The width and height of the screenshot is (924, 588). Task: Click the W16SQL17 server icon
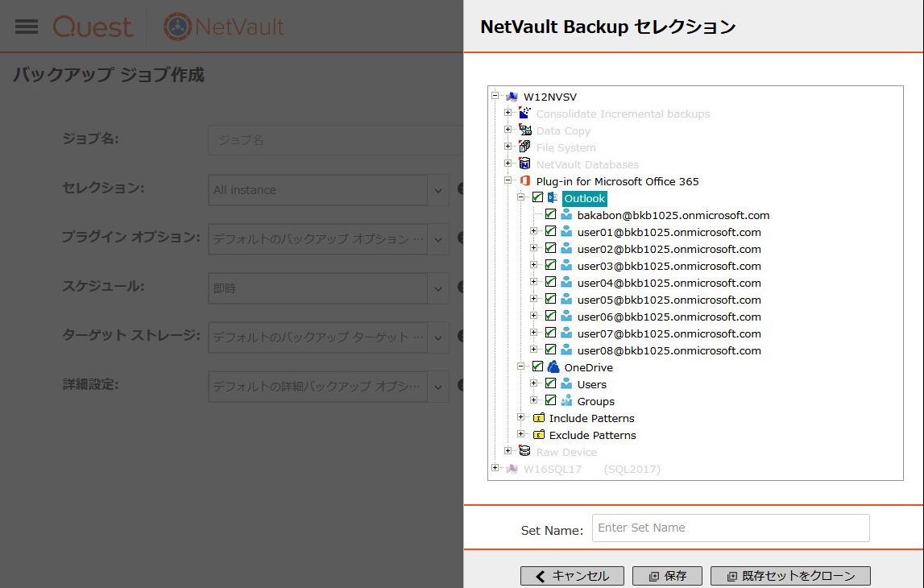512,469
